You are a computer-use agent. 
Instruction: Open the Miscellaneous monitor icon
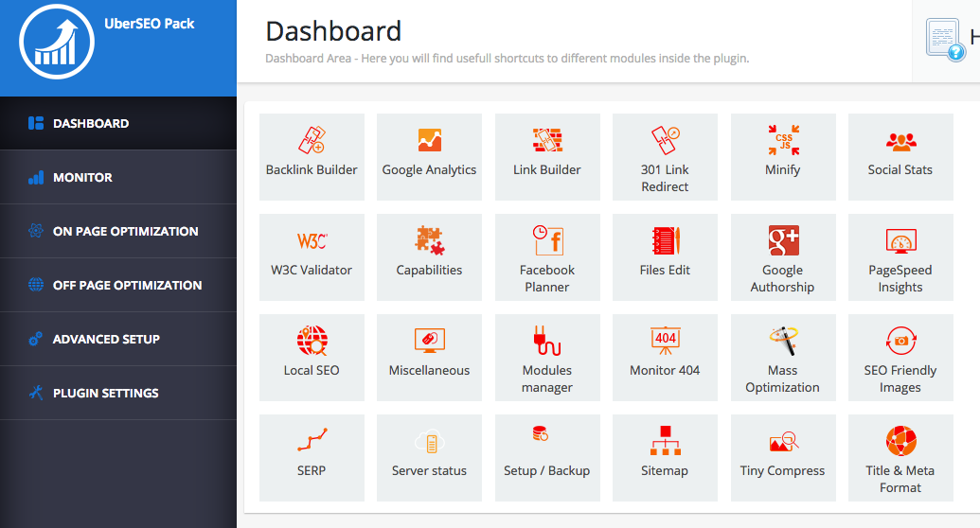(429, 341)
